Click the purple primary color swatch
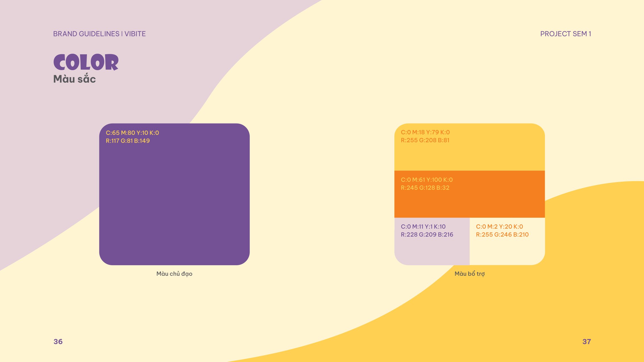Screen dimensions: 644x362 tap(174, 194)
